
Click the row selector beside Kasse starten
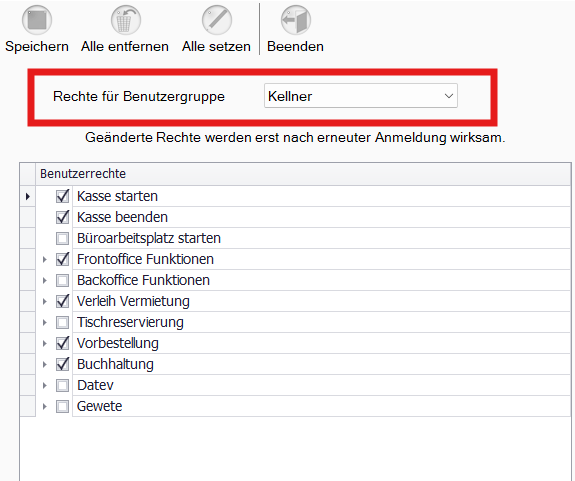pos(28,196)
